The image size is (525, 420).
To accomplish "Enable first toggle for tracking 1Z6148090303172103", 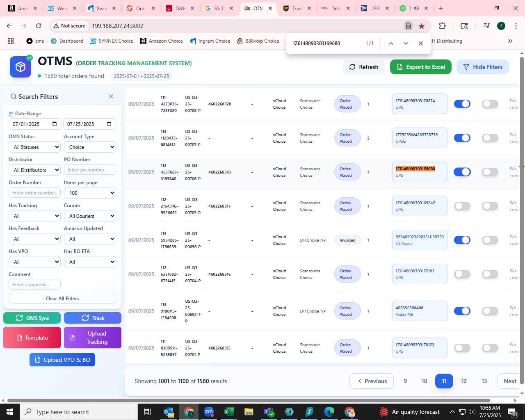I will 462,274.
